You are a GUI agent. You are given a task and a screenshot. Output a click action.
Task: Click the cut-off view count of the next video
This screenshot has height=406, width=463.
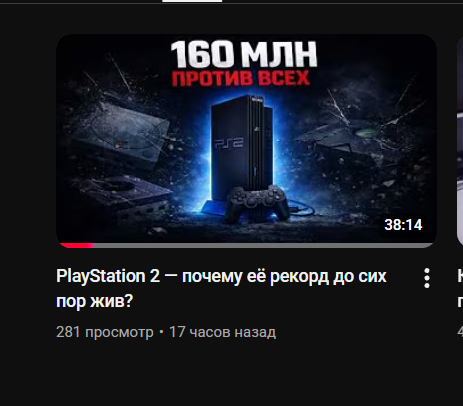point(460,332)
